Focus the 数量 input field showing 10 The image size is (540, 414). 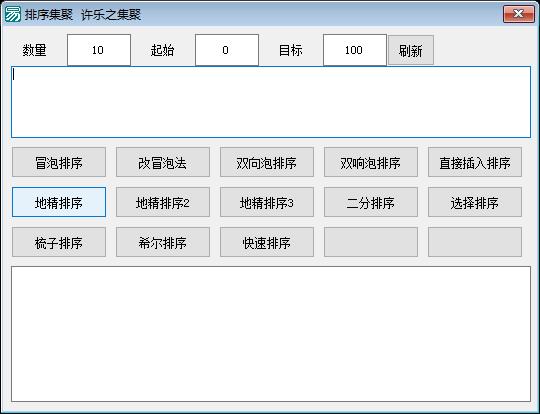point(99,50)
